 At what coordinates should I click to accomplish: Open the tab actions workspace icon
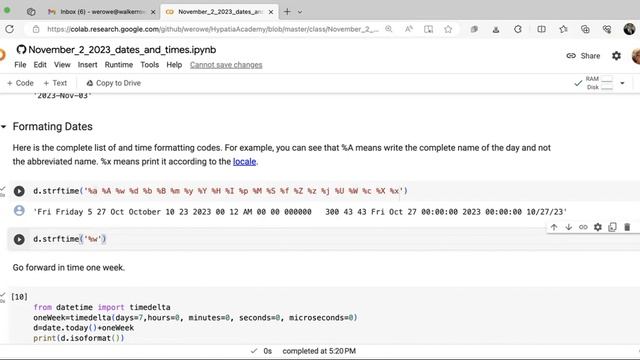point(31,12)
